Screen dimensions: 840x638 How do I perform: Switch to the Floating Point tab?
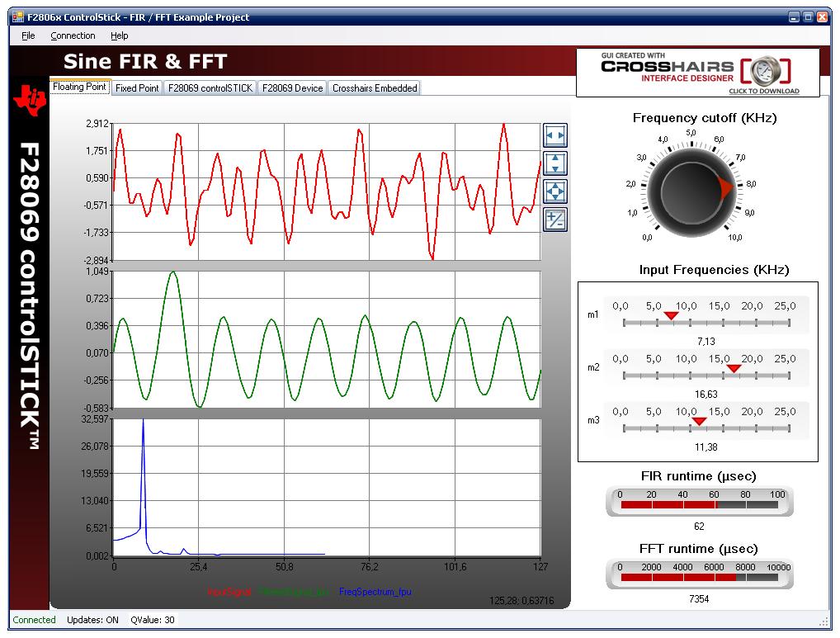coord(80,87)
